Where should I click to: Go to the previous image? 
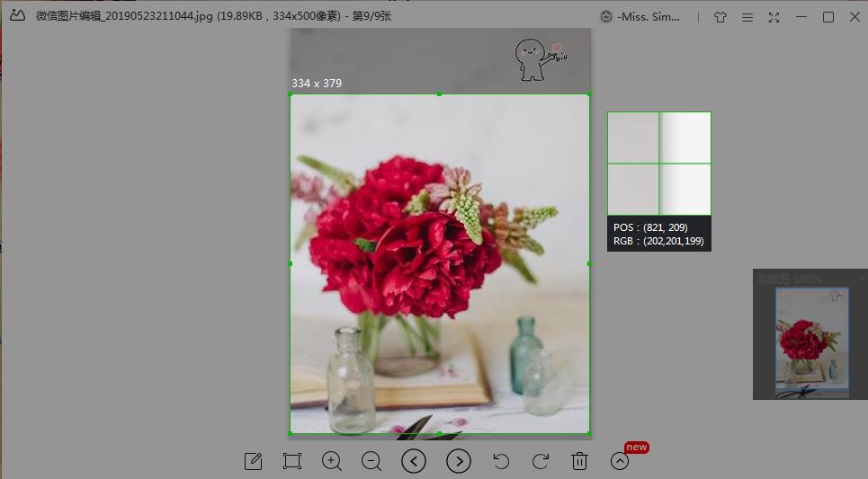[x=414, y=461]
